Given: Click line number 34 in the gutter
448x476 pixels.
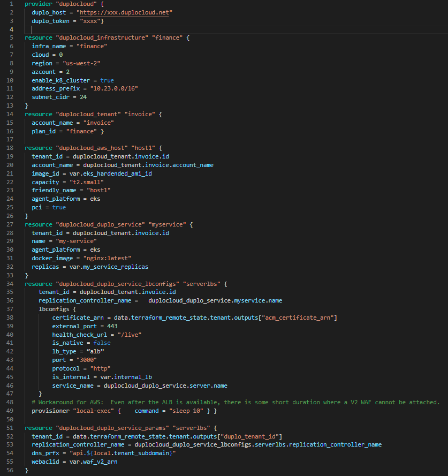Looking at the screenshot, I should pos(11,283).
